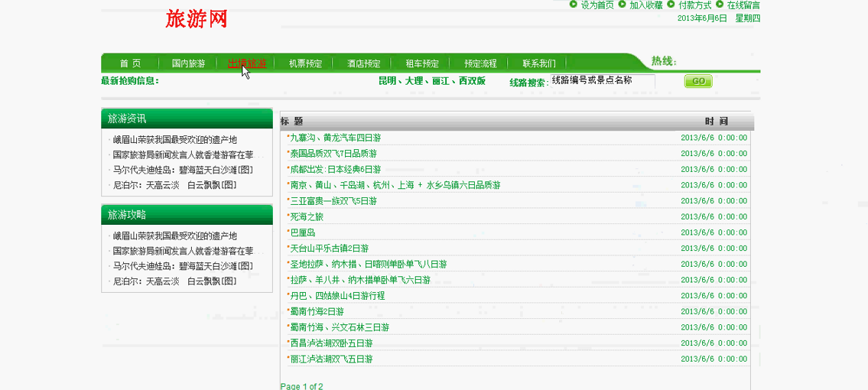Open 峨眉山 item under 旅游攻略
Viewport: 868px width, 390px height.
click(x=175, y=236)
